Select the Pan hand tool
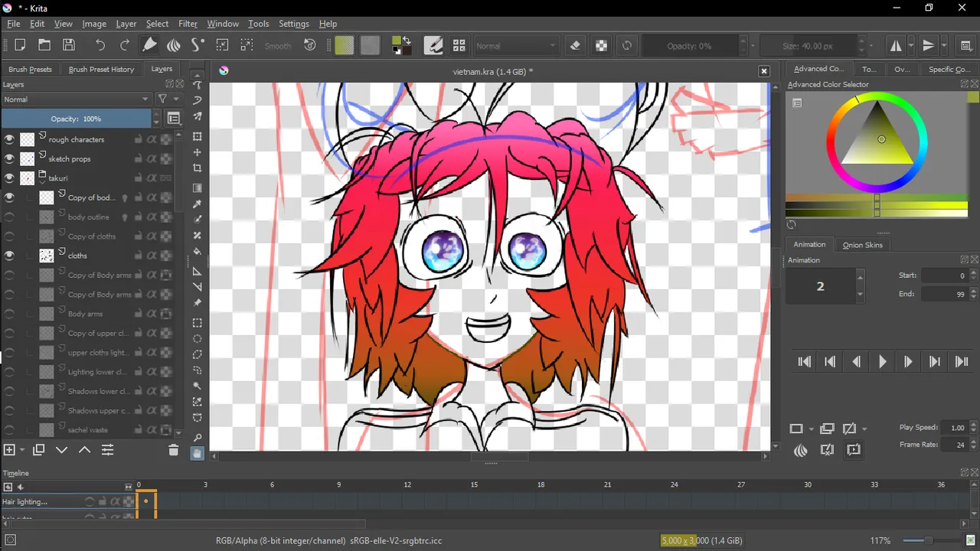The height and width of the screenshot is (551, 980). (x=198, y=453)
